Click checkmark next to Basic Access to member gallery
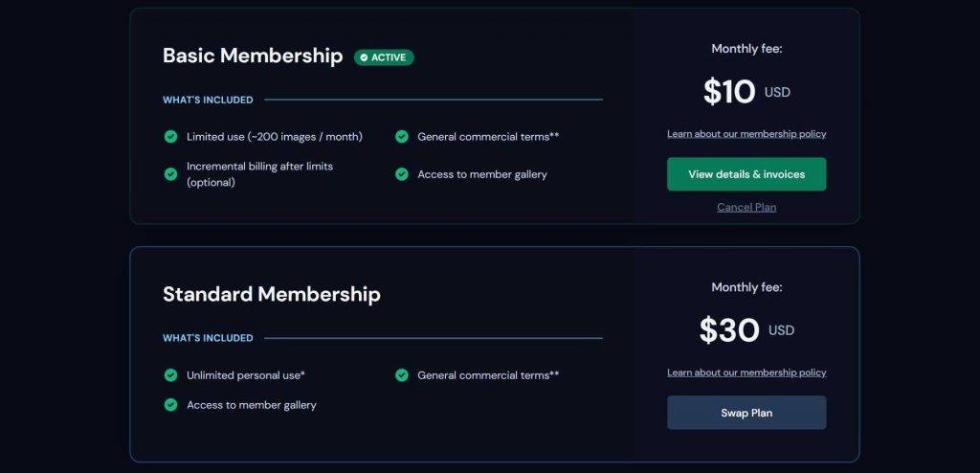This screenshot has height=473, width=980. click(402, 174)
